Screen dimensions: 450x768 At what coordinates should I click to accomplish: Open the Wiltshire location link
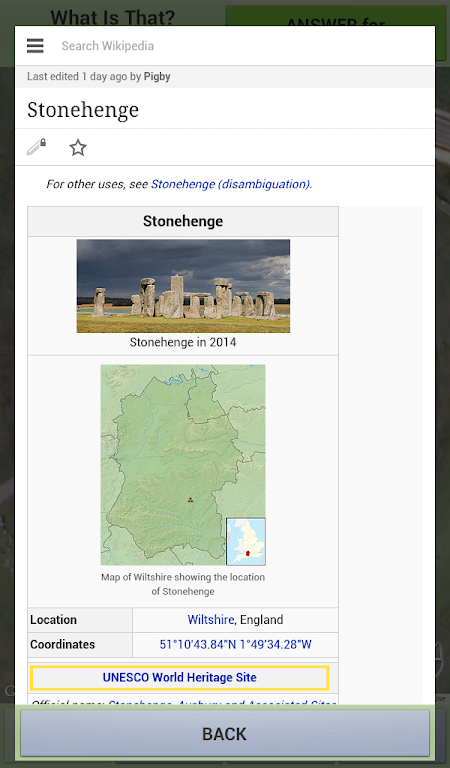211,620
